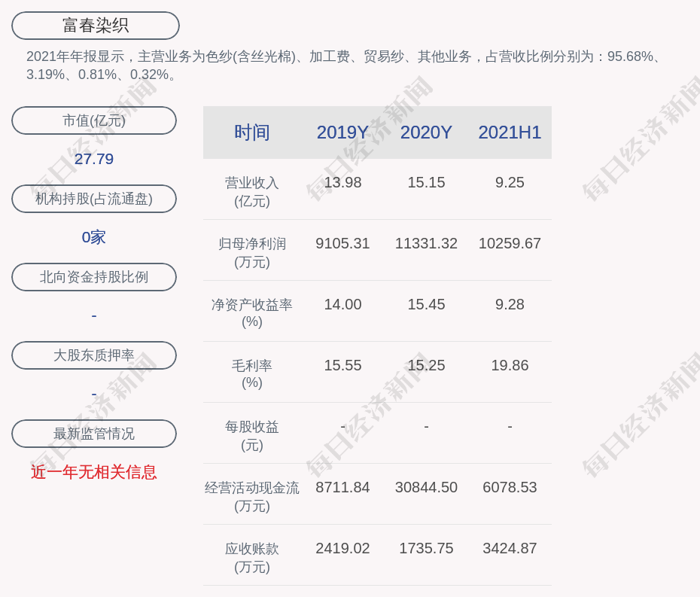
Task: Click the 营业收入(亿元) row label
Action: [x=252, y=192]
